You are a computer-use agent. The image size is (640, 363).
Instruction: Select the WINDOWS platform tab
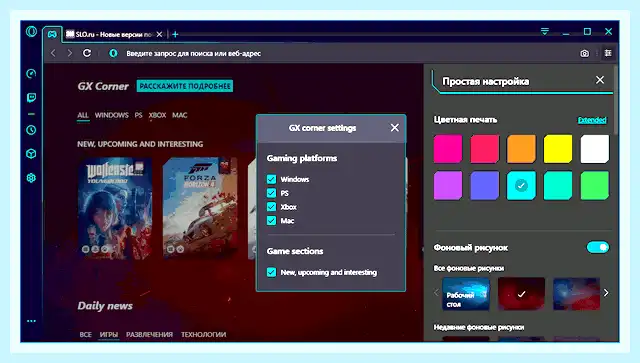pos(111,115)
